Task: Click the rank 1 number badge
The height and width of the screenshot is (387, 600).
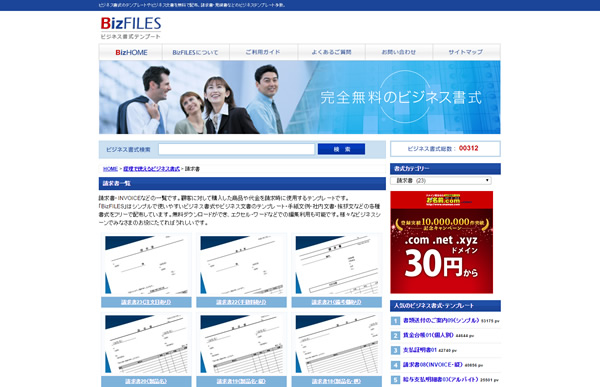Action: pos(395,321)
